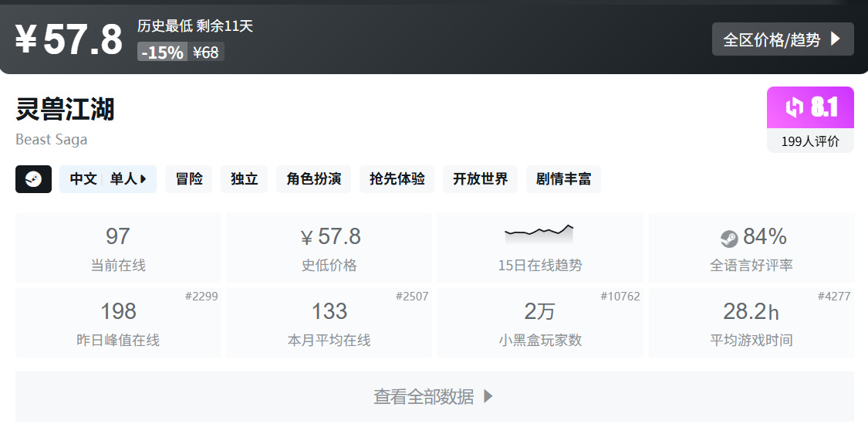Click the large ¥57.8 current price
The width and height of the screenshot is (868, 441).
[x=69, y=39]
